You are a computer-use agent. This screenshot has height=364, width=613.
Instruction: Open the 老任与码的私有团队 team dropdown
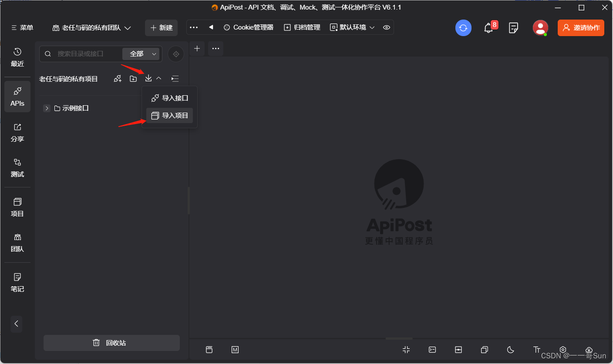(x=92, y=28)
